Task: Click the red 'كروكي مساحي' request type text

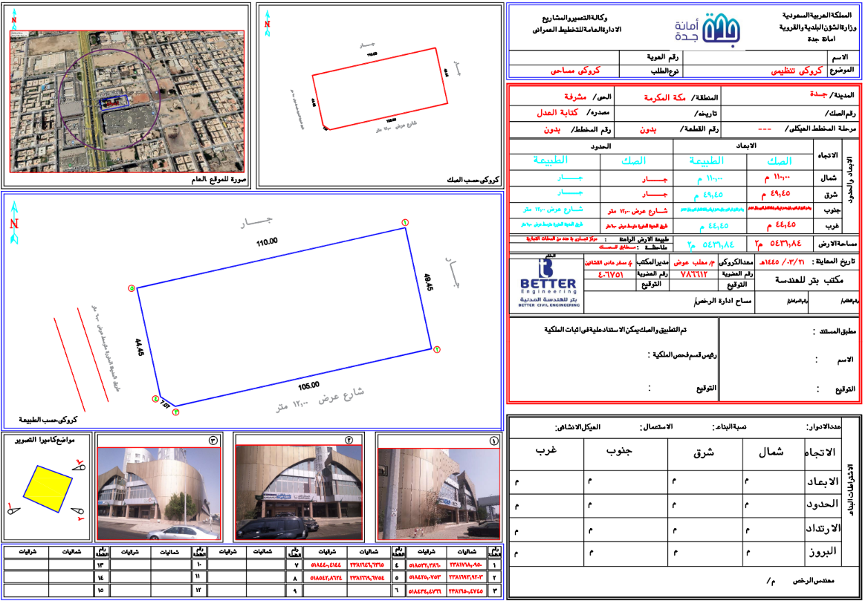Action: pyautogui.click(x=575, y=71)
